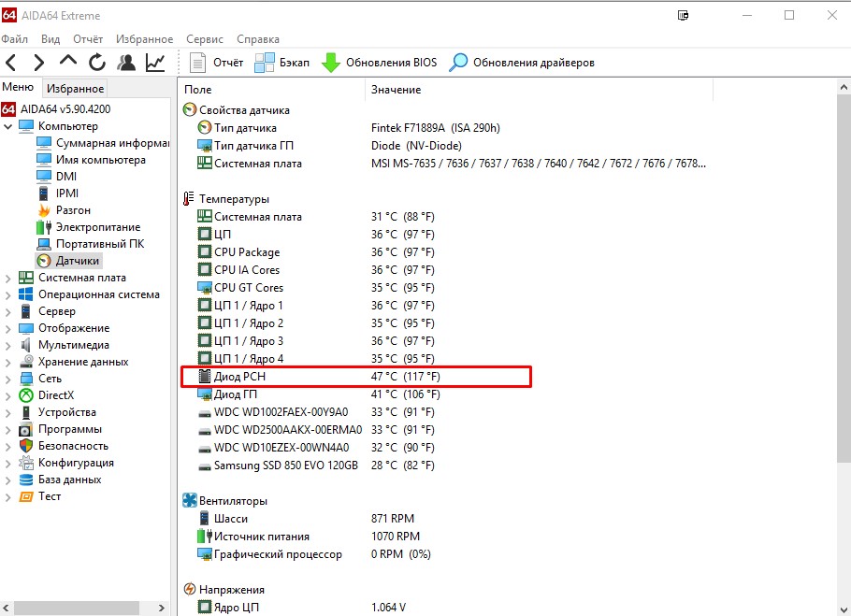Click the Датчики gauge icon in tree

(x=44, y=261)
